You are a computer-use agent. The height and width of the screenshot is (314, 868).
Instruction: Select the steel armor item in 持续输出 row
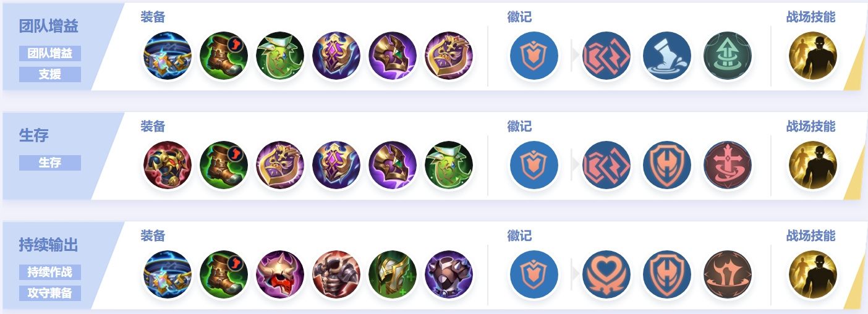click(x=336, y=275)
